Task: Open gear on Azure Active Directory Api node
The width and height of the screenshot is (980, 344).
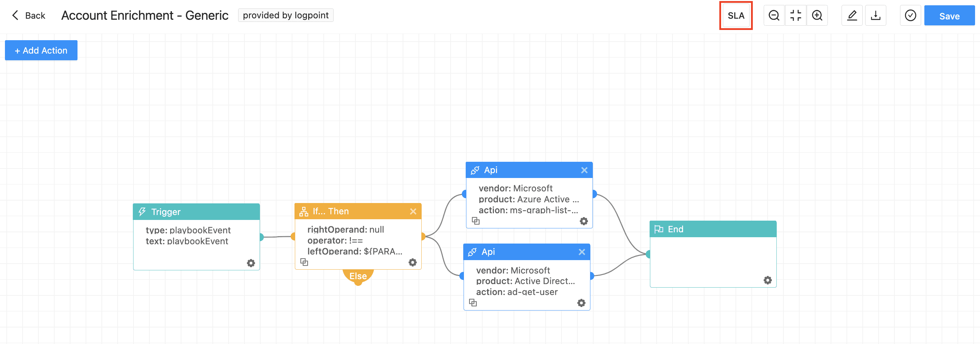Action: click(x=584, y=221)
